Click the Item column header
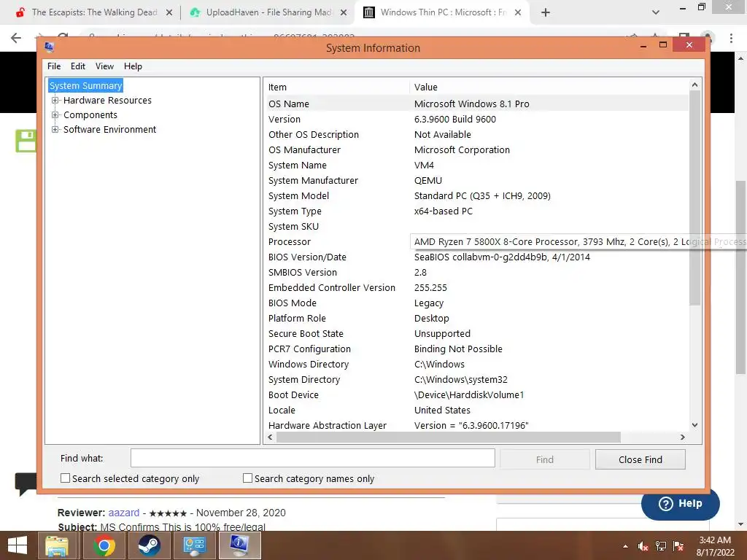This screenshot has width=747, height=560. click(337, 87)
